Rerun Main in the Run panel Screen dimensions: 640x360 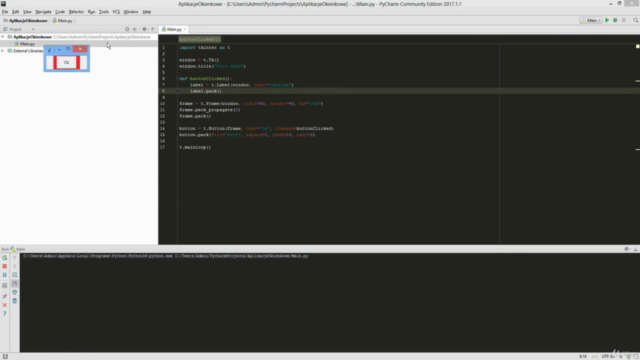pyautogui.click(x=4, y=258)
